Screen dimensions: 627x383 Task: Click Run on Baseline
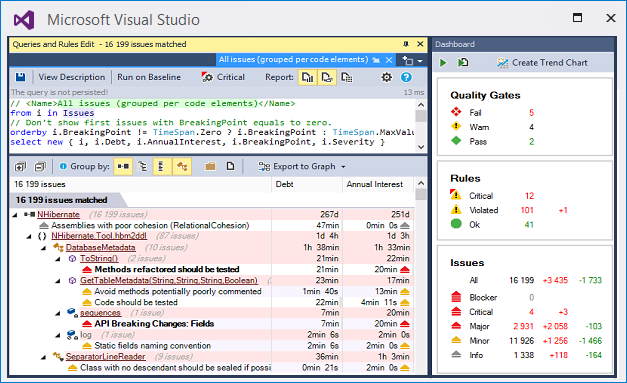[149, 77]
